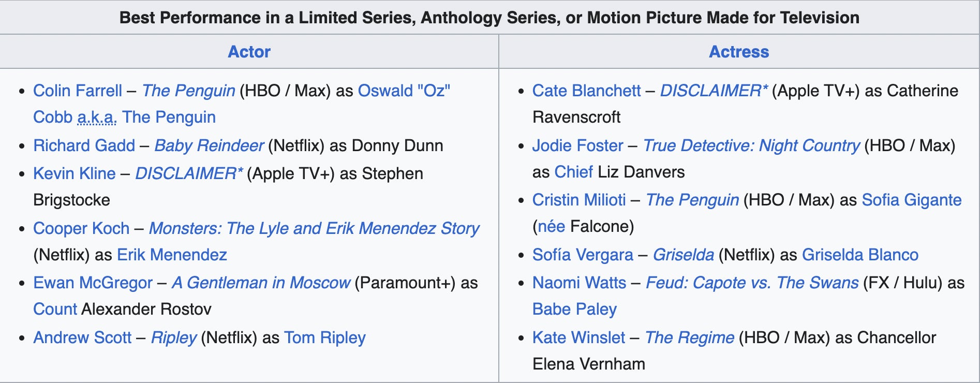Click the Cate Blanchett link

coord(586,91)
